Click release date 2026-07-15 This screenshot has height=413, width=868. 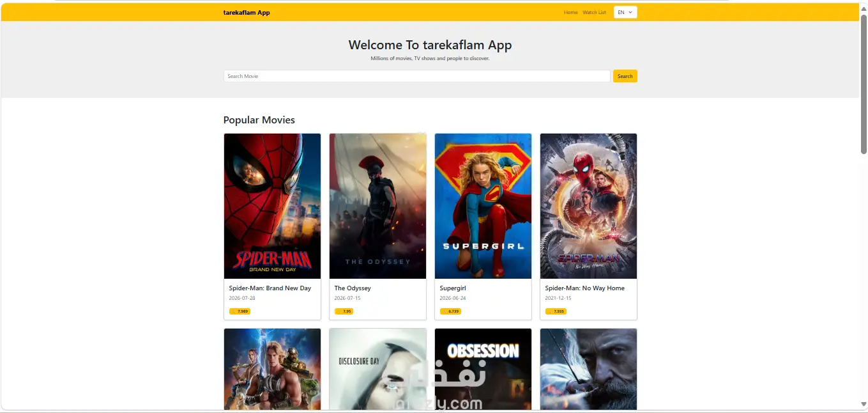pos(347,298)
